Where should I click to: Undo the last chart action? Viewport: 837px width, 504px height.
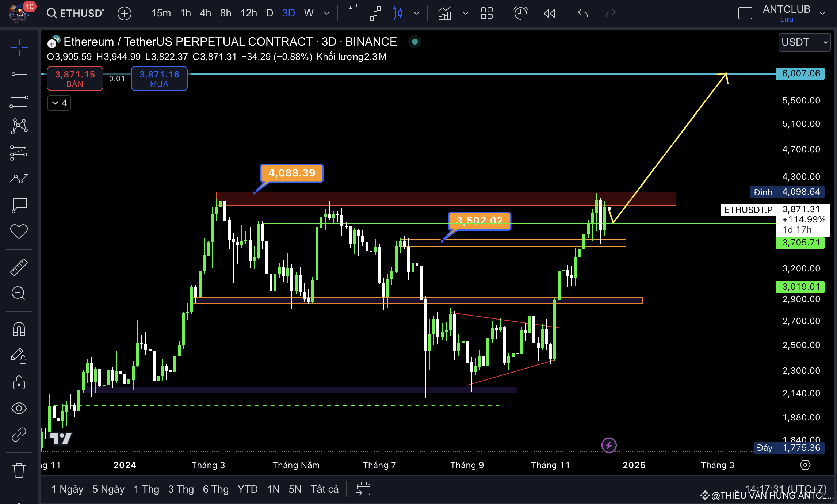pos(582,13)
